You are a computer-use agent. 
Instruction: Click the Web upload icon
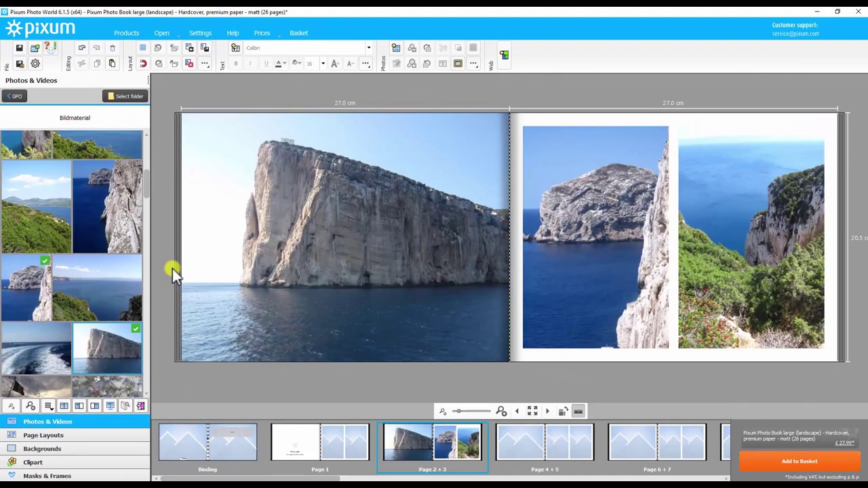point(504,55)
